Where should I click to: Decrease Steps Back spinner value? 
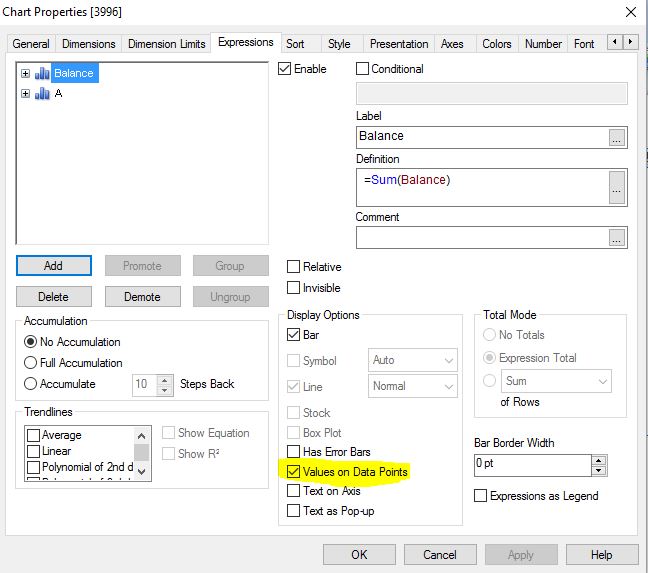(164, 390)
